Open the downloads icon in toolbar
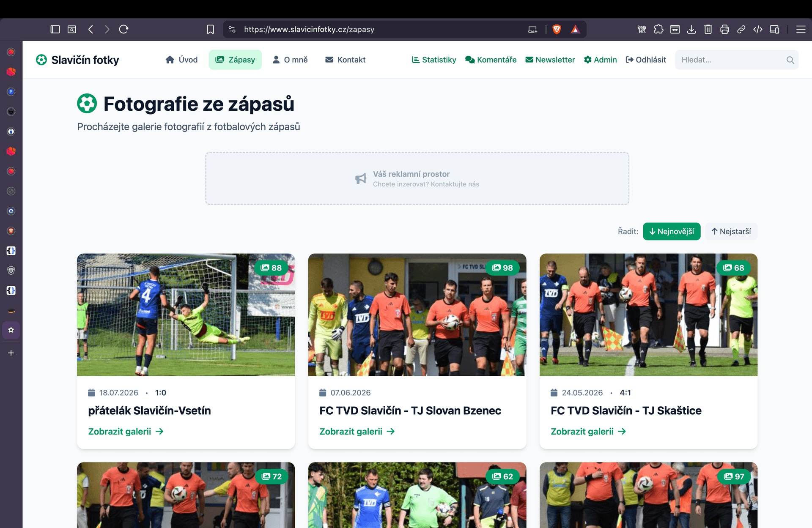This screenshot has width=812, height=528. point(691,29)
